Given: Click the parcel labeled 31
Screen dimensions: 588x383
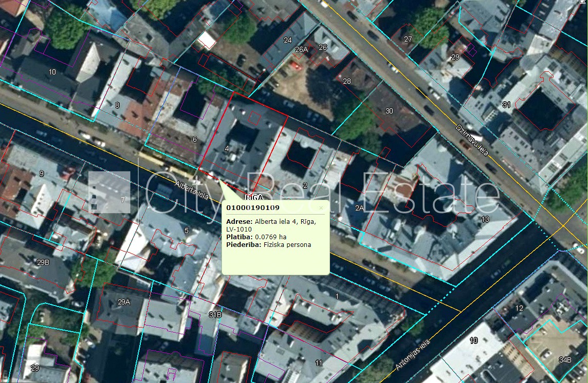Looking at the screenshot, I should click(x=506, y=105).
